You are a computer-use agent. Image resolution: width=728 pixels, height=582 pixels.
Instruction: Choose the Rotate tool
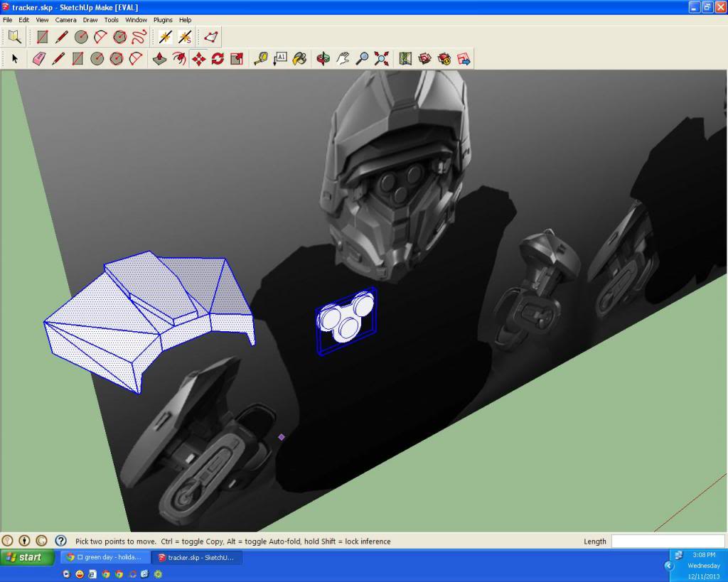(218, 59)
